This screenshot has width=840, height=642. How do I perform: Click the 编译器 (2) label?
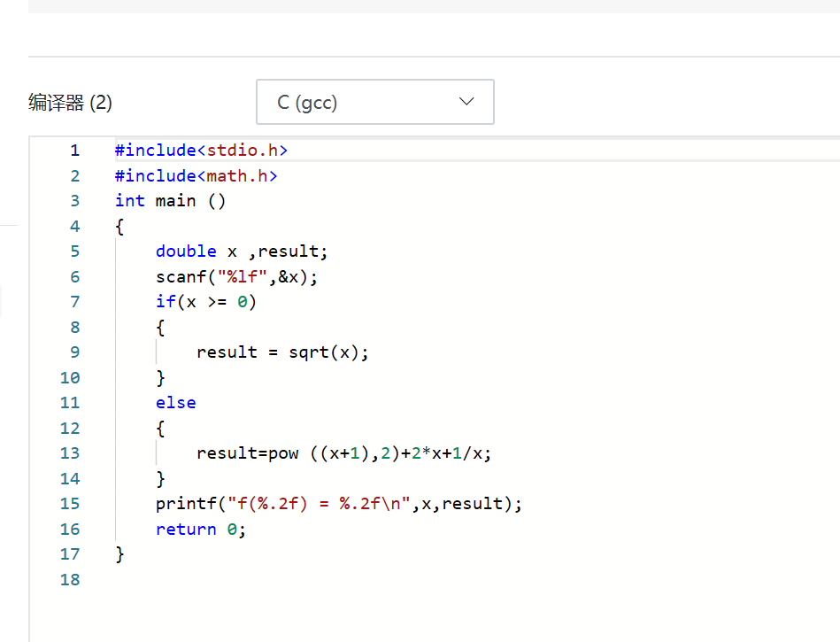click(x=70, y=103)
